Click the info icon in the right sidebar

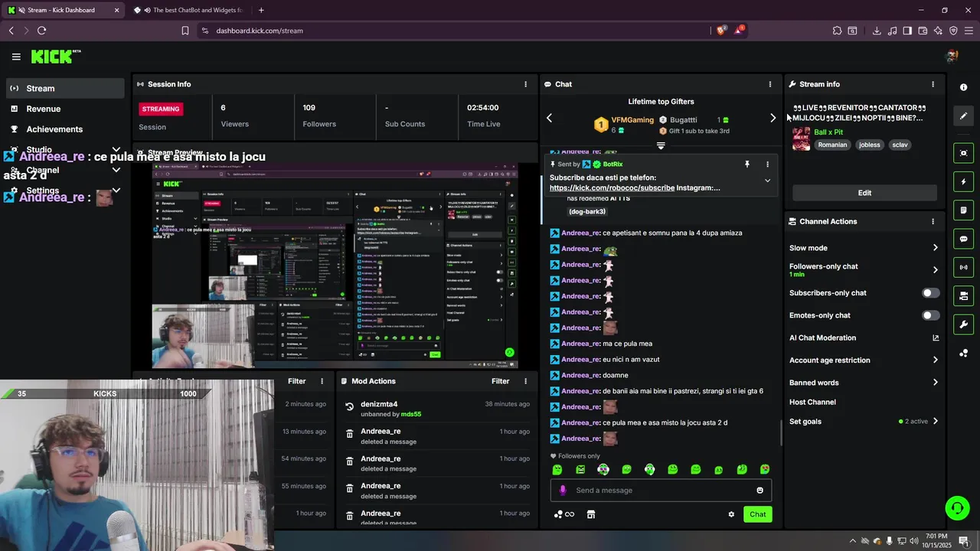(x=964, y=87)
